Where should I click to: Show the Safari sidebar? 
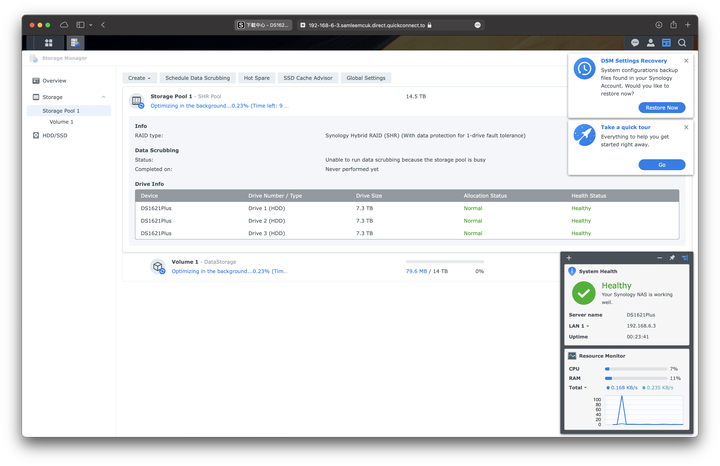[x=80, y=25]
